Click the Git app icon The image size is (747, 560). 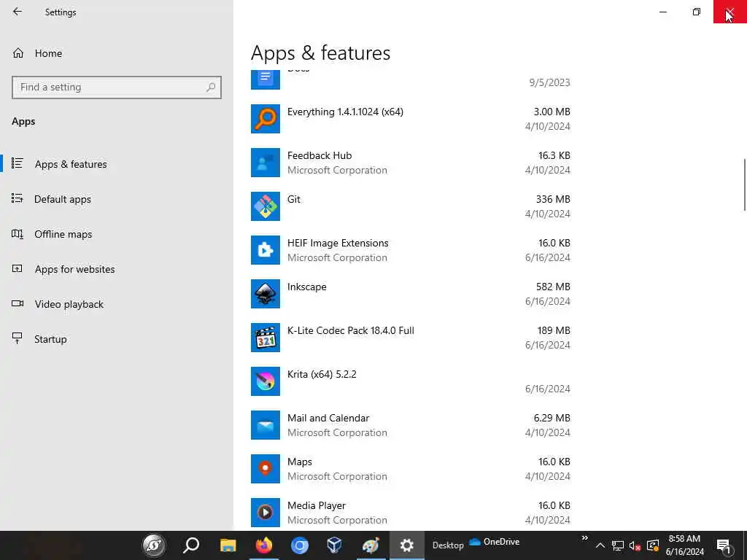tap(266, 206)
